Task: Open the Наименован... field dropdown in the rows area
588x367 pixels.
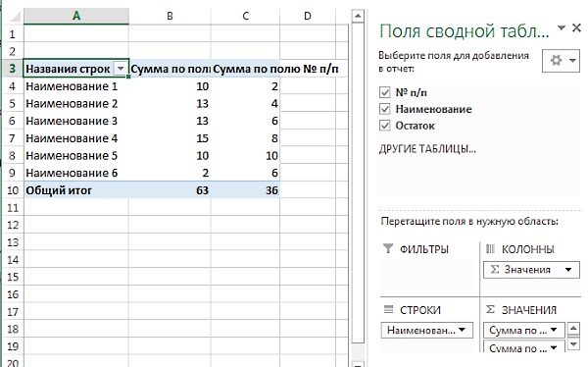Action: pos(462,330)
